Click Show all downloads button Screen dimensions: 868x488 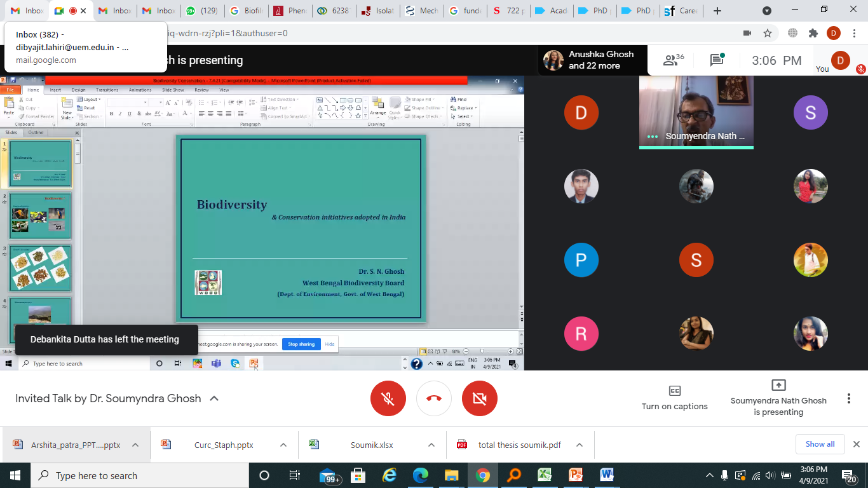[820, 444]
